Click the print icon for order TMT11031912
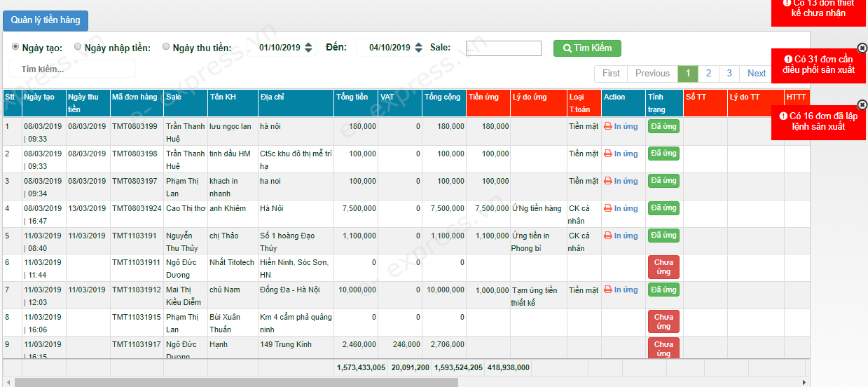The height and width of the screenshot is (387, 868). [607, 290]
